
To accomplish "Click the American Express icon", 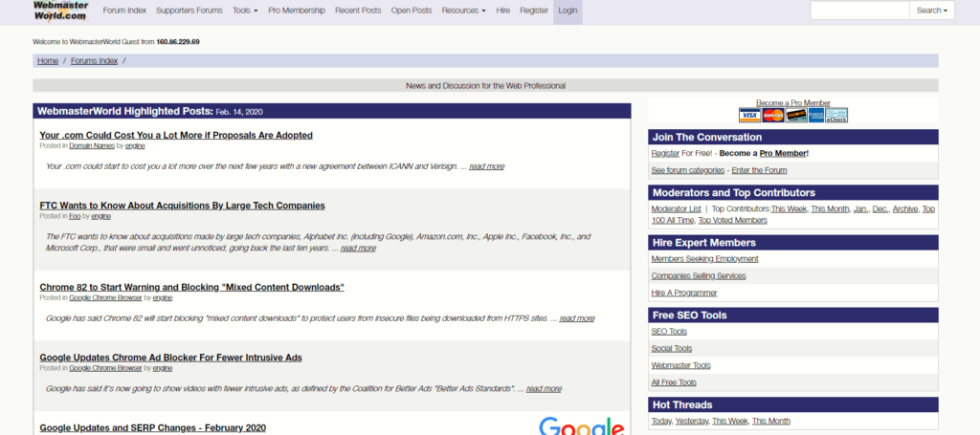I will point(815,116).
